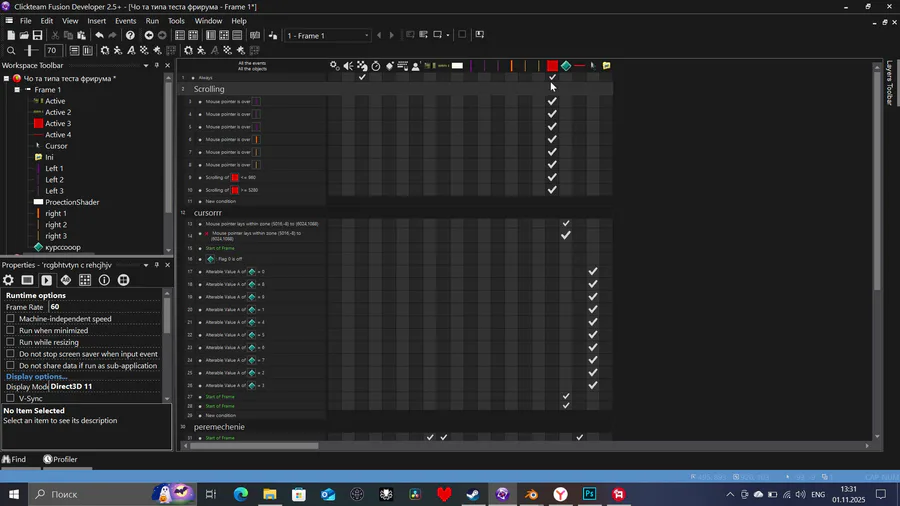Click the New file icon in toolbar
Screen dimensions: 900x506
pyautogui.click(x=11, y=36)
